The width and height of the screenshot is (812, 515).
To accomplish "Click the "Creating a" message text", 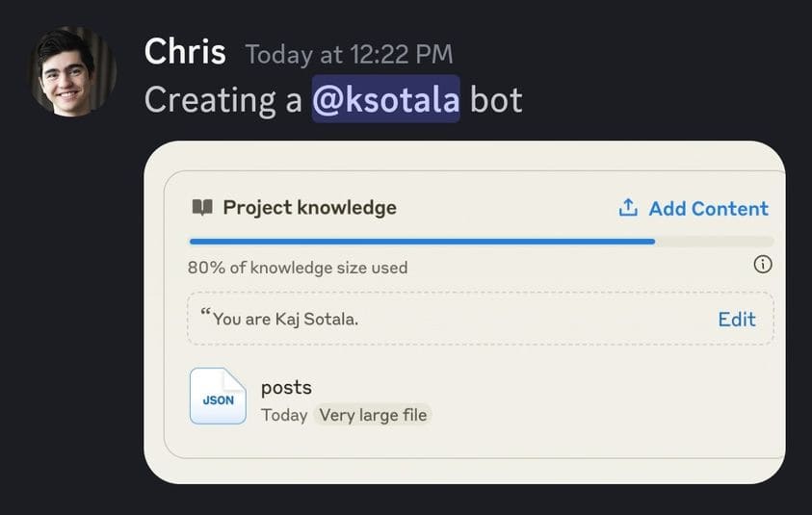I will pyautogui.click(x=223, y=99).
